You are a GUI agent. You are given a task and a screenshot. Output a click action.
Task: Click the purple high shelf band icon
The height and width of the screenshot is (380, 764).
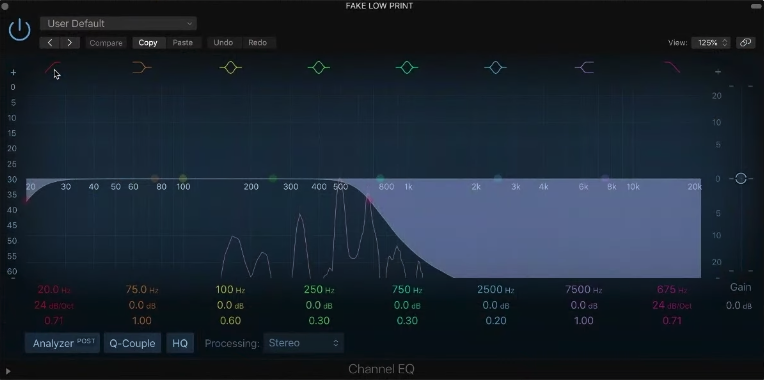(x=584, y=68)
